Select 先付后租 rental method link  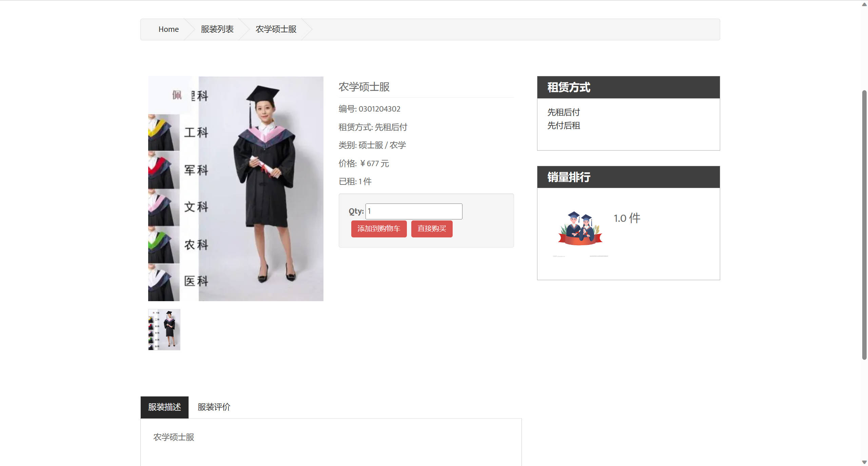coord(564,126)
